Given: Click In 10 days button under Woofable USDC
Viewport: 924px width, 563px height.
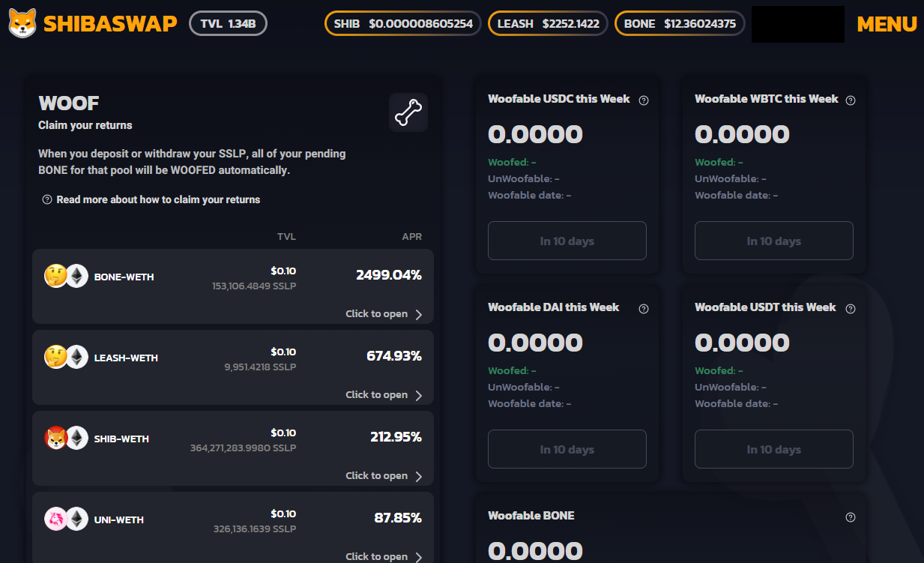Looking at the screenshot, I should click(x=567, y=241).
